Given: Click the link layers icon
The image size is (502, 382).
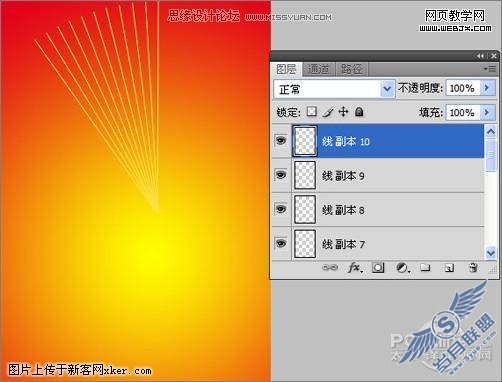Looking at the screenshot, I should pos(330,268).
